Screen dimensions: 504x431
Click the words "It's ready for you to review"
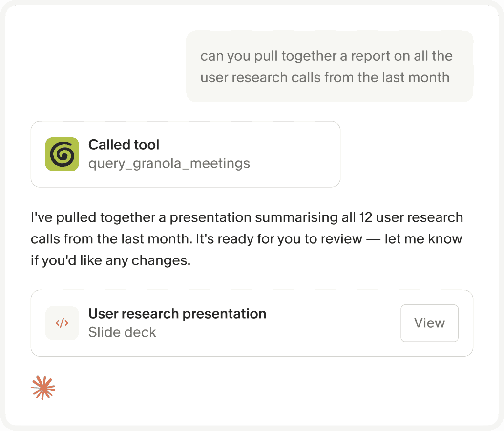point(279,239)
